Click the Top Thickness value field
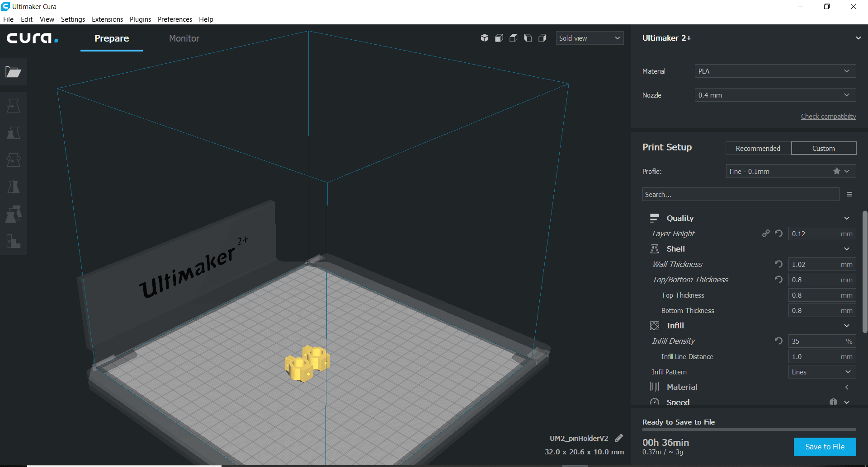 coord(822,295)
